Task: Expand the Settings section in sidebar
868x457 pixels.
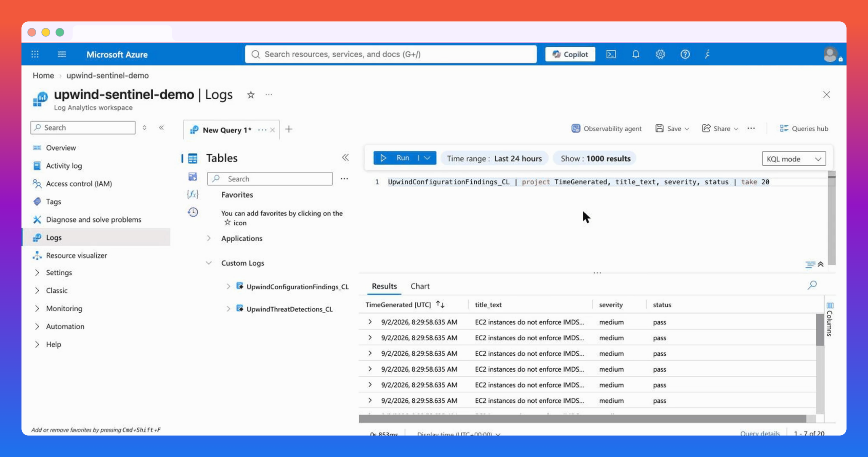Action: (37, 272)
